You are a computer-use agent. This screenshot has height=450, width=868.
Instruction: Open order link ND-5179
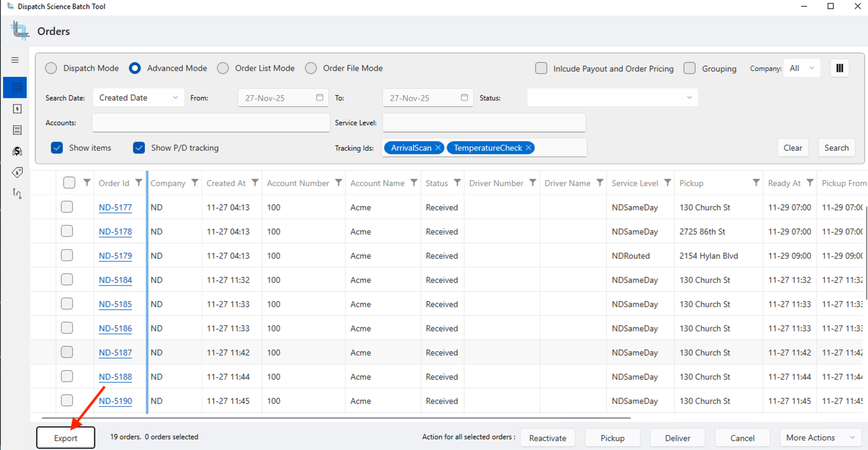115,256
